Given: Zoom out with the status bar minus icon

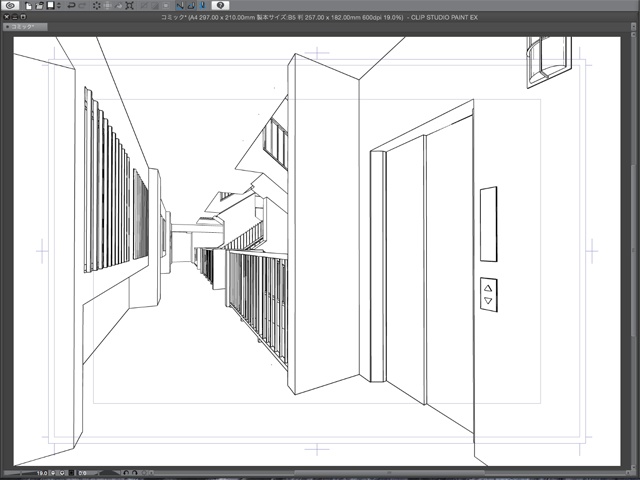Looking at the screenshot, I should [53, 473].
